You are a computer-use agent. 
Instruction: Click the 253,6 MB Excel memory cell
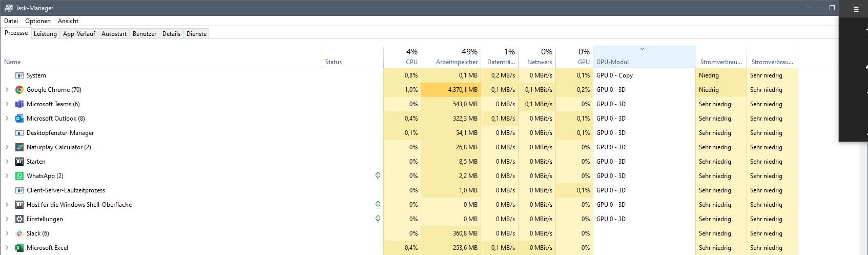[x=451, y=248]
